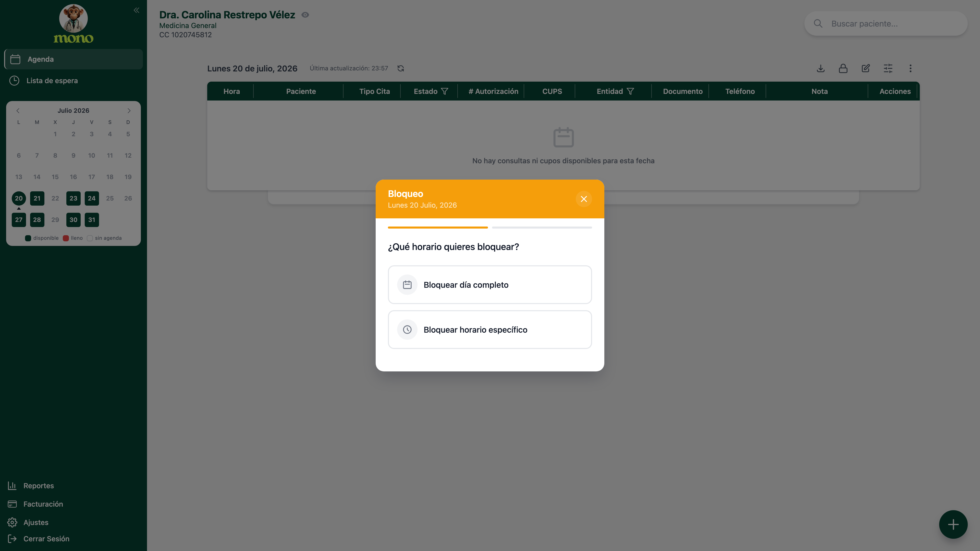Click the search magnifier icon
The height and width of the screenshot is (551, 980).
(x=818, y=23)
